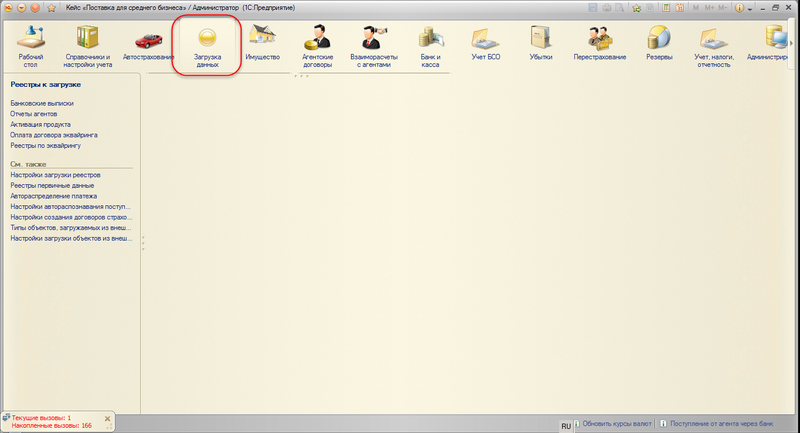Open the Автострахование section with car icon

pyautogui.click(x=148, y=45)
